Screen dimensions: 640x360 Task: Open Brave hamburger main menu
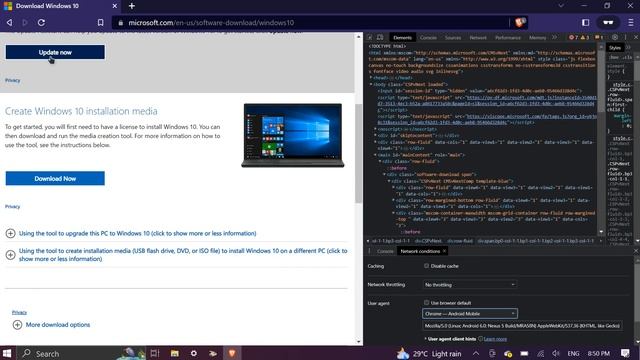(631, 22)
